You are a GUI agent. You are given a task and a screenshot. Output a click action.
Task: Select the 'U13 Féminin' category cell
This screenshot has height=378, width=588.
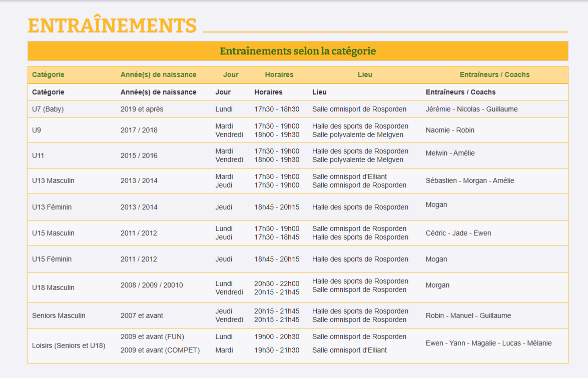click(x=52, y=207)
